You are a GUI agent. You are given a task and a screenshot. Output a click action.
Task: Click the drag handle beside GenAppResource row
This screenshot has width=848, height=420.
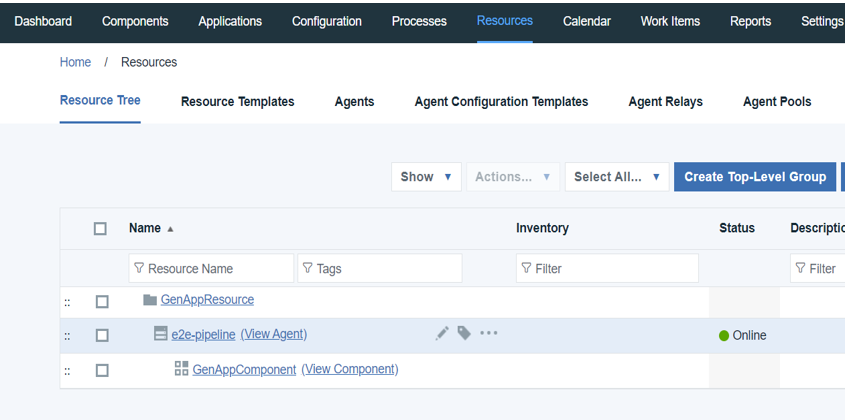coord(67,301)
